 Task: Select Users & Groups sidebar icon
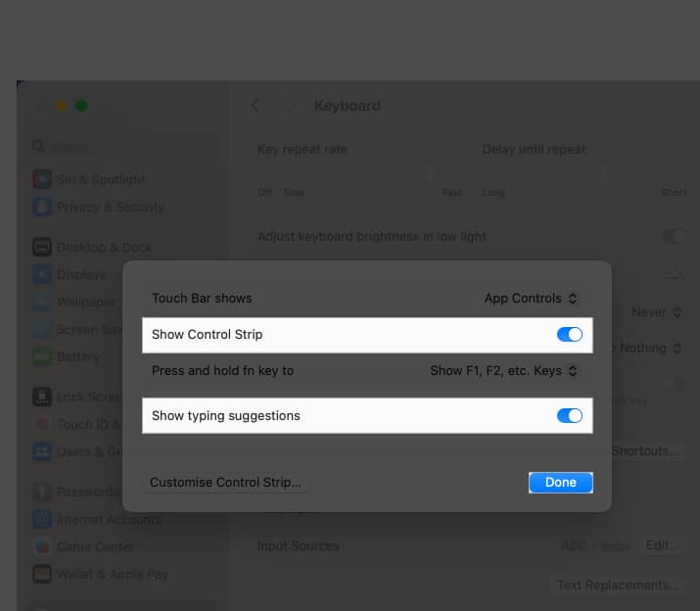42,451
